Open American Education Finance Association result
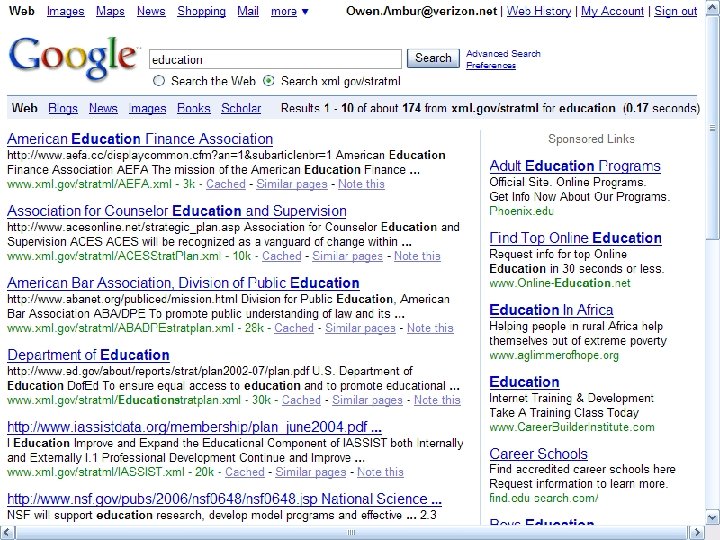The image size is (720, 540). 140,139
